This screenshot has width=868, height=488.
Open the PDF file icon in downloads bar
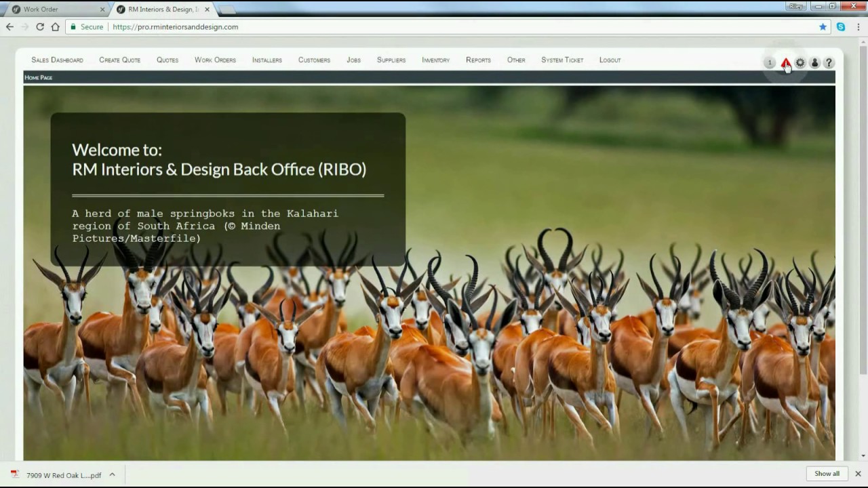[x=15, y=474]
